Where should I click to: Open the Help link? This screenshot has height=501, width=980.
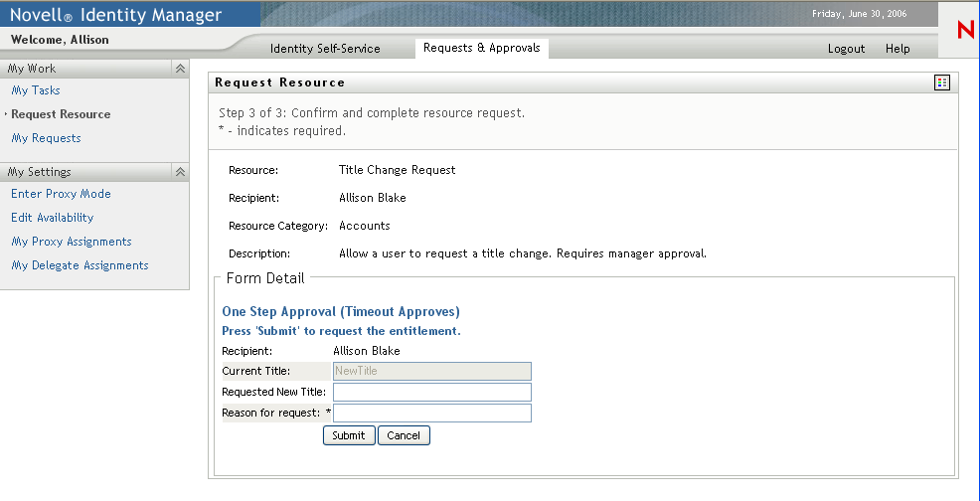coord(898,49)
